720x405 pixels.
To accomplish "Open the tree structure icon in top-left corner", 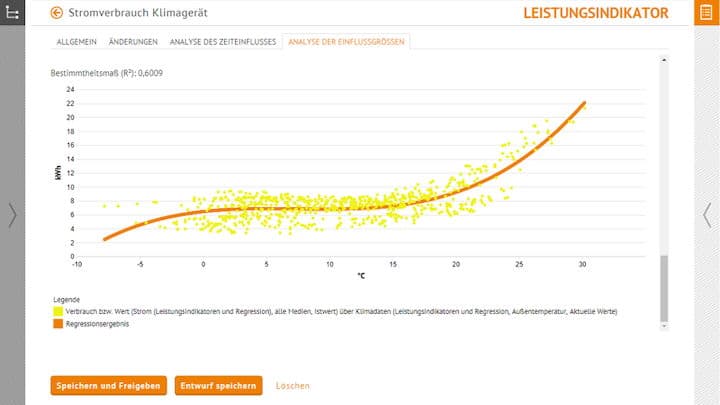I will pyautogui.click(x=12, y=12).
